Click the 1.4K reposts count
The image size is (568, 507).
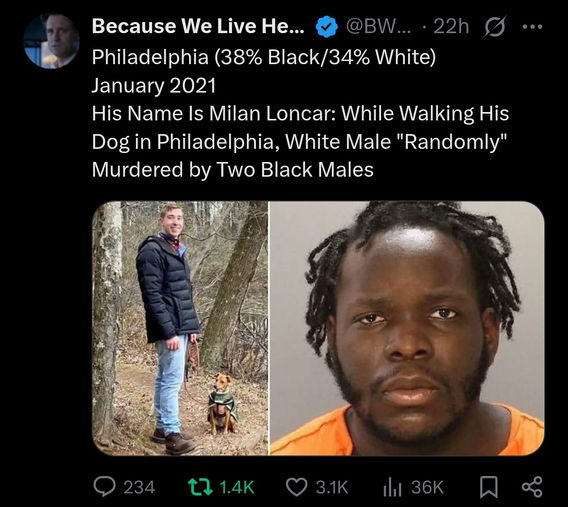(237, 487)
